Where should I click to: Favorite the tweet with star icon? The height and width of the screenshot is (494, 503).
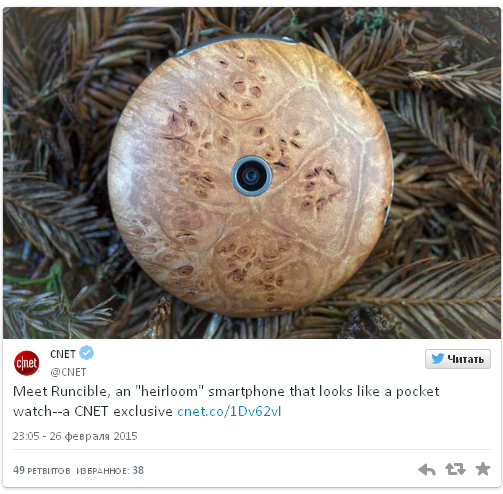click(x=483, y=469)
